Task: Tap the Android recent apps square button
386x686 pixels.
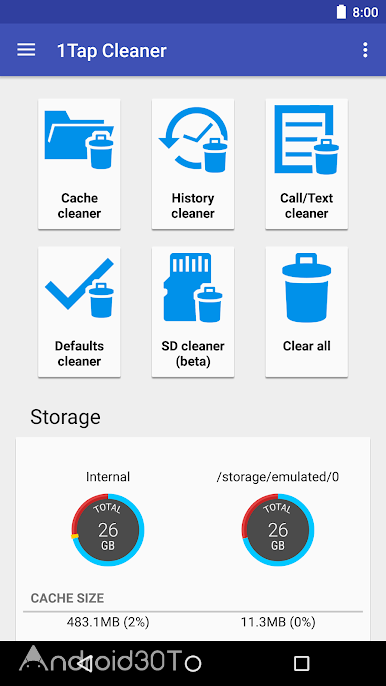Action: click(301, 663)
